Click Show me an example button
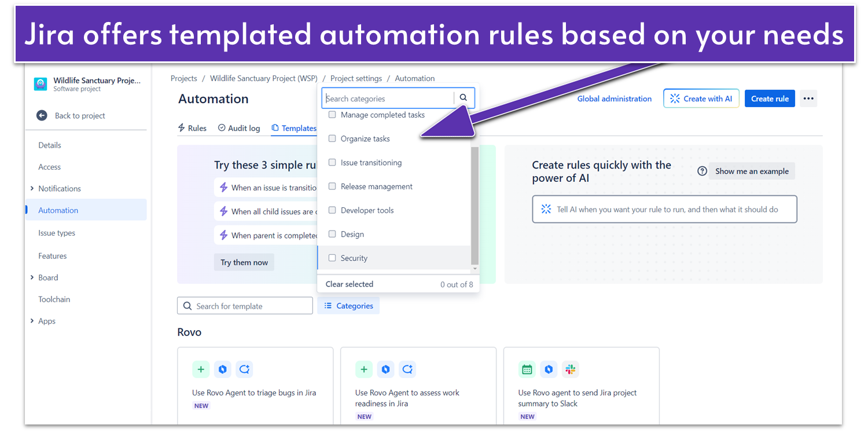The width and height of the screenshot is (868, 432). (752, 171)
